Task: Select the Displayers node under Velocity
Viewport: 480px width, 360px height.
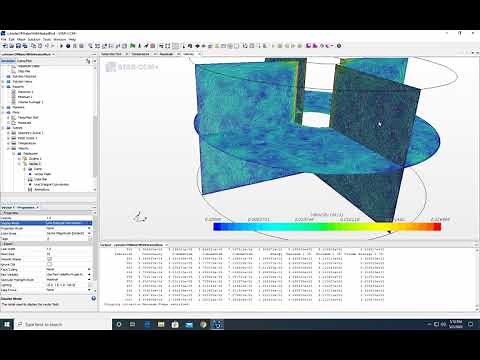Action: pyautogui.click(x=30, y=153)
